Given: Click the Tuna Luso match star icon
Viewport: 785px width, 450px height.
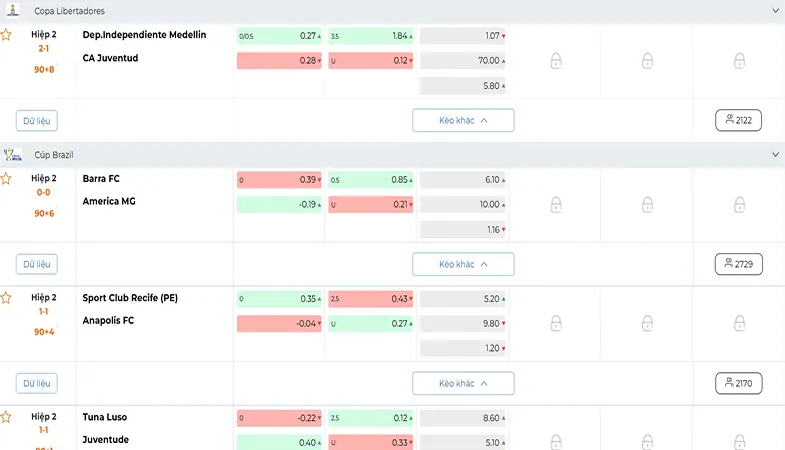Looking at the screenshot, I should point(6,417).
